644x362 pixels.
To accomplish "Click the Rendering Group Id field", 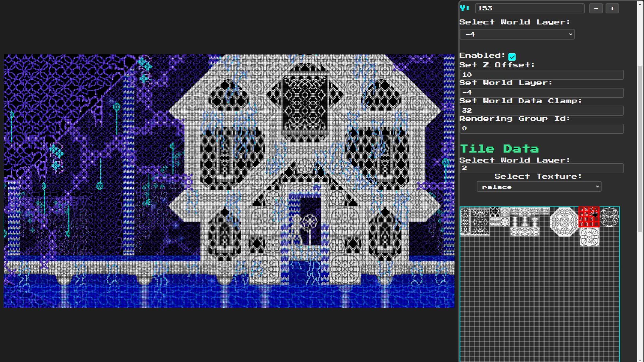I will pyautogui.click(x=541, y=128).
